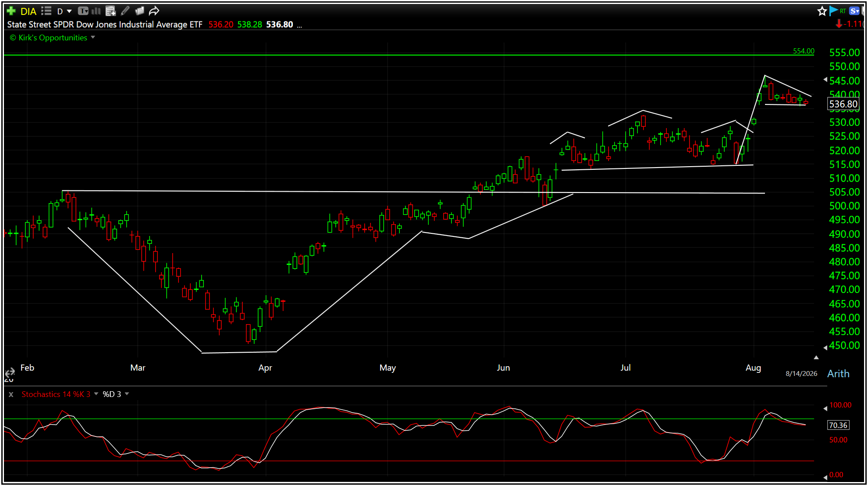
Task: Click the Mar label on time axis
Action: [x=138, y=368]
